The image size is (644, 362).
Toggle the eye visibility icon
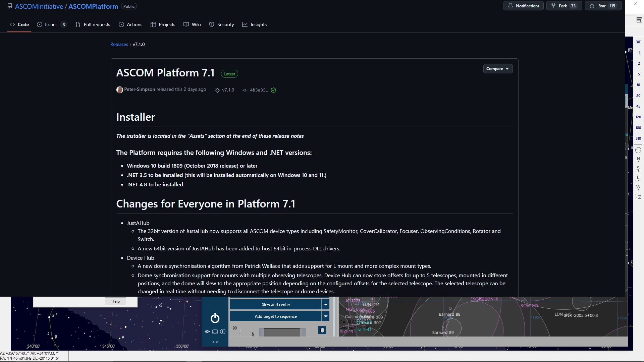(207, 331)
